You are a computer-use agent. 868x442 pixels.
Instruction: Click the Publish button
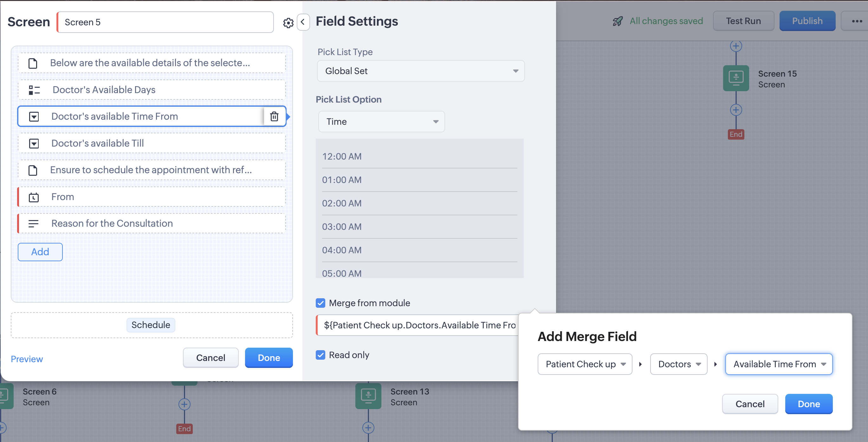click(807, 21)
